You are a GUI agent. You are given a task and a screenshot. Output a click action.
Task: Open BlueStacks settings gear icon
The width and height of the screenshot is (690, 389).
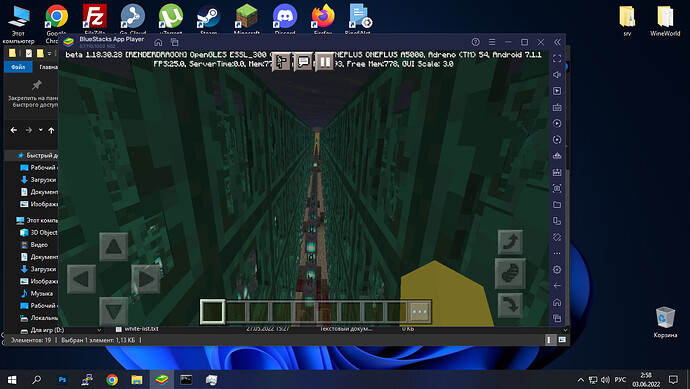[557, 269]
